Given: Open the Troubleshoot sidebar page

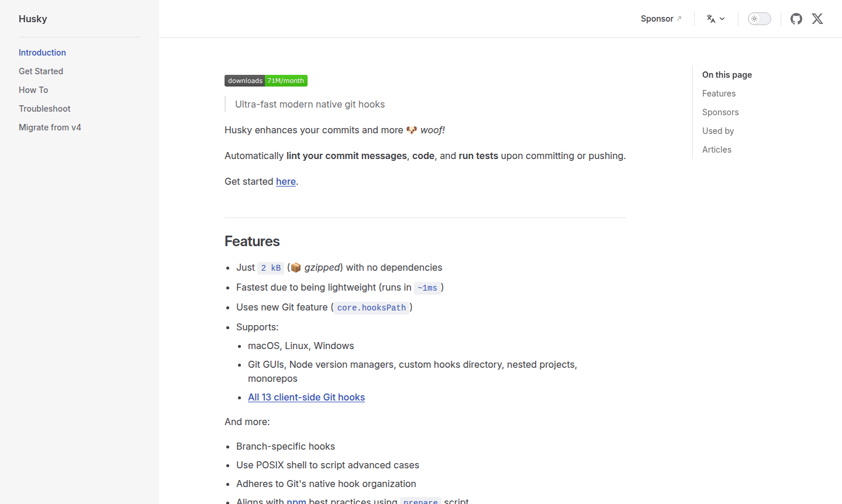Looking at the screenshot, I should [44, 109].
